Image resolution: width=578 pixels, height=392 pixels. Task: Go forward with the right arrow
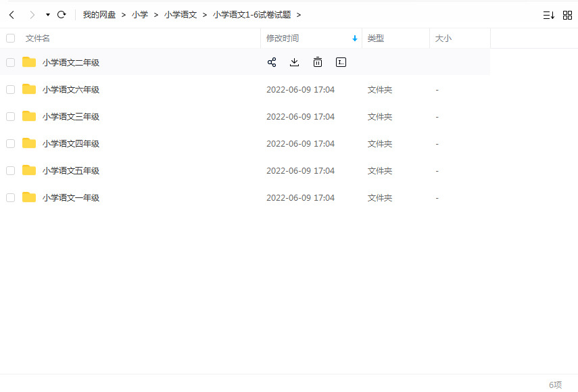(32, 15)
